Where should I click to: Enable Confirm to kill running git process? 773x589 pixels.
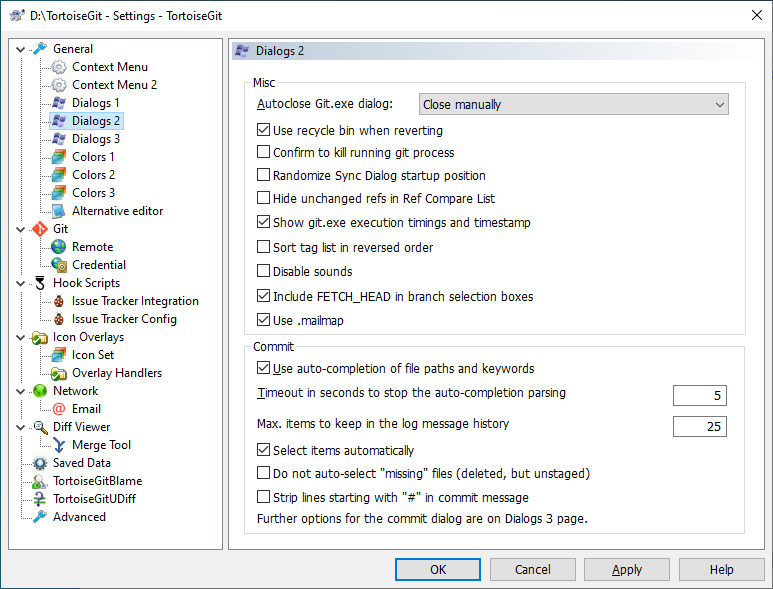[264, 153]
